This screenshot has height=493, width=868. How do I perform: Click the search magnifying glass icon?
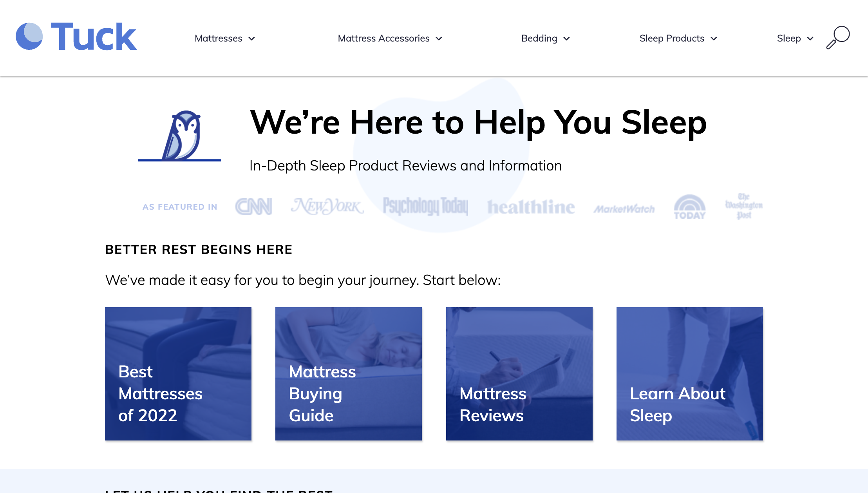point(838,38)
